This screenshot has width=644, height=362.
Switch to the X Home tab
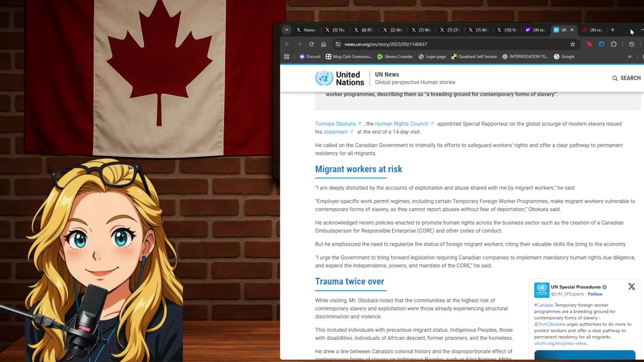305,30
